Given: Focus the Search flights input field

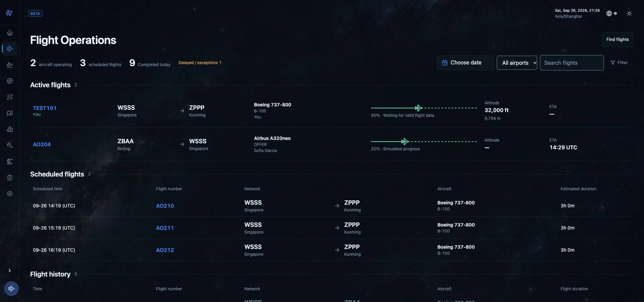Looking at the screenshot, I should click(572, 63).
